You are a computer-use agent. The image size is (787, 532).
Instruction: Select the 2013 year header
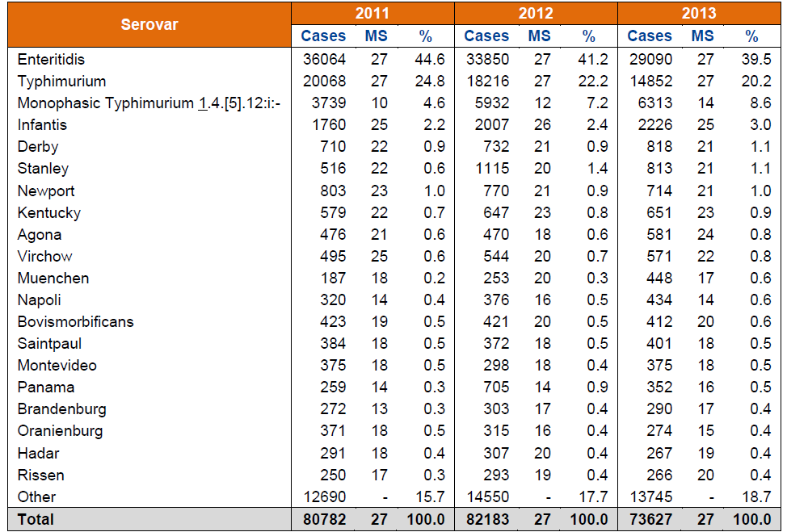699,13
